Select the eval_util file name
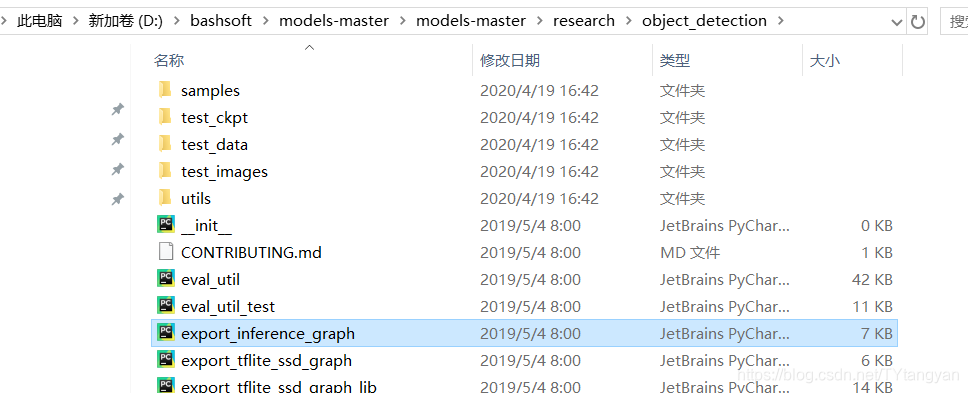Viewport: 968px width, 393px height. click(211, 279)
